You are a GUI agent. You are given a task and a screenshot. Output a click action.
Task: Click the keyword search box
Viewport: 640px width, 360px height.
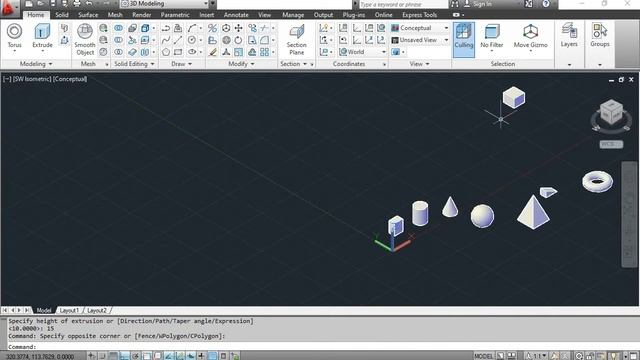coord(403,4)
